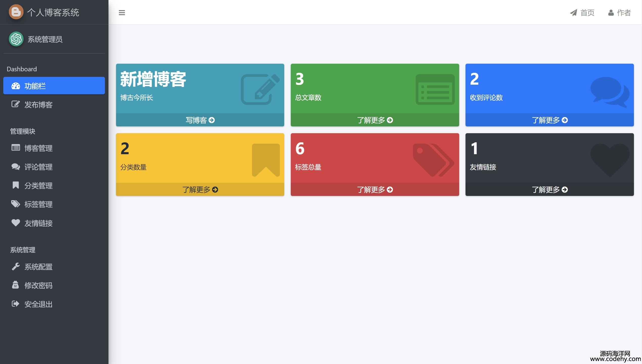Click 了解更多 on the yellow 分类数量 card

200,190
